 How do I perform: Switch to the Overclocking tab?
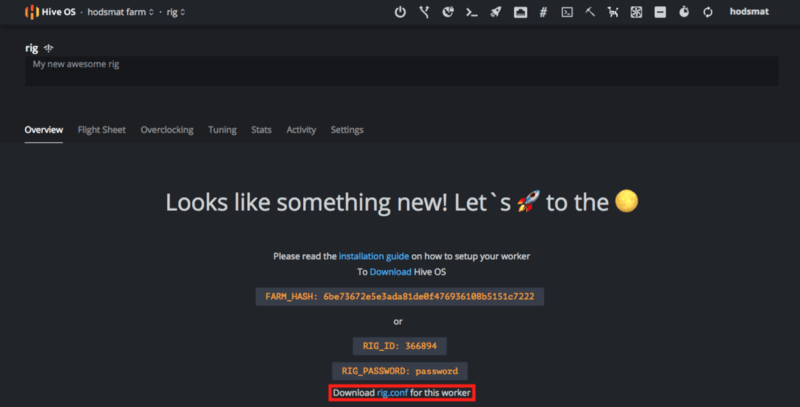[x=167, y=130]
